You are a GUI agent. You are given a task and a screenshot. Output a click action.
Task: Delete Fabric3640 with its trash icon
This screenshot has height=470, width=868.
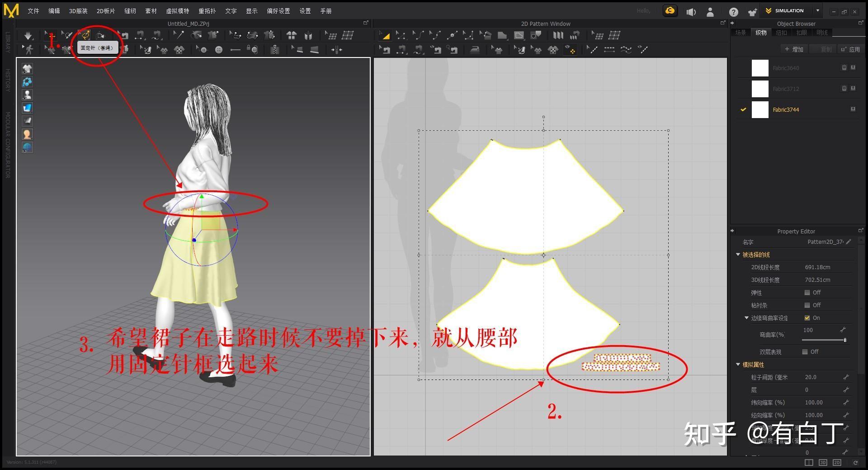point(844,67)
